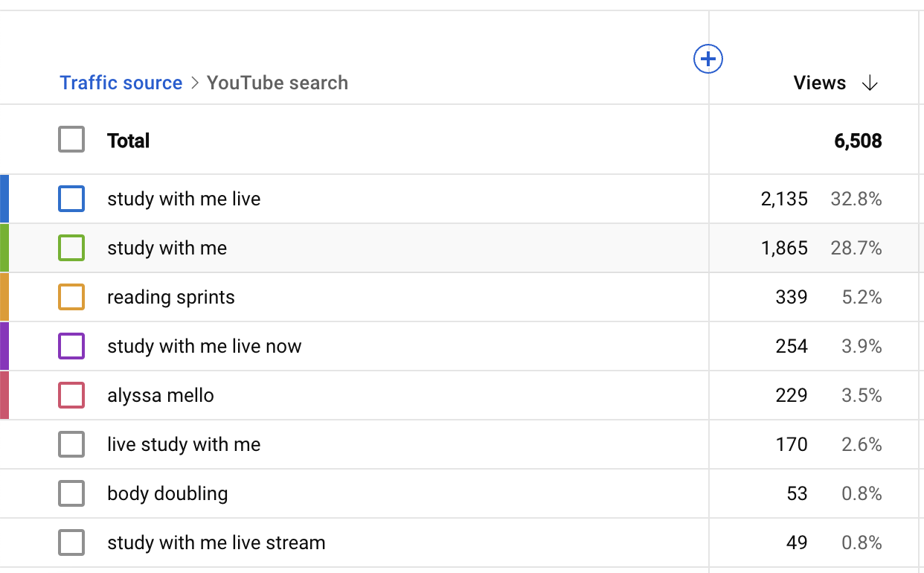Click the 'body doubling' search term

coord(167,494)
